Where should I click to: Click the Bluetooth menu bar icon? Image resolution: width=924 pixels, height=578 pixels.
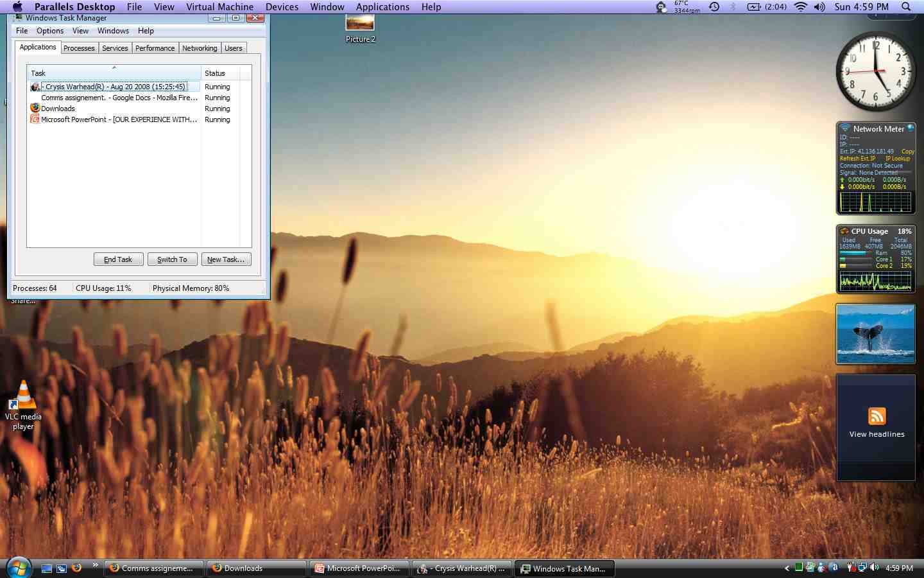733,6
